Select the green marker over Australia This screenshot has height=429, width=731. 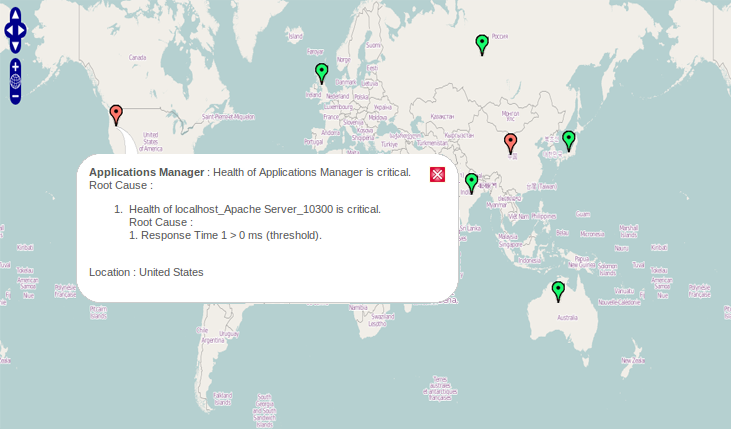(x=558, y=291)
